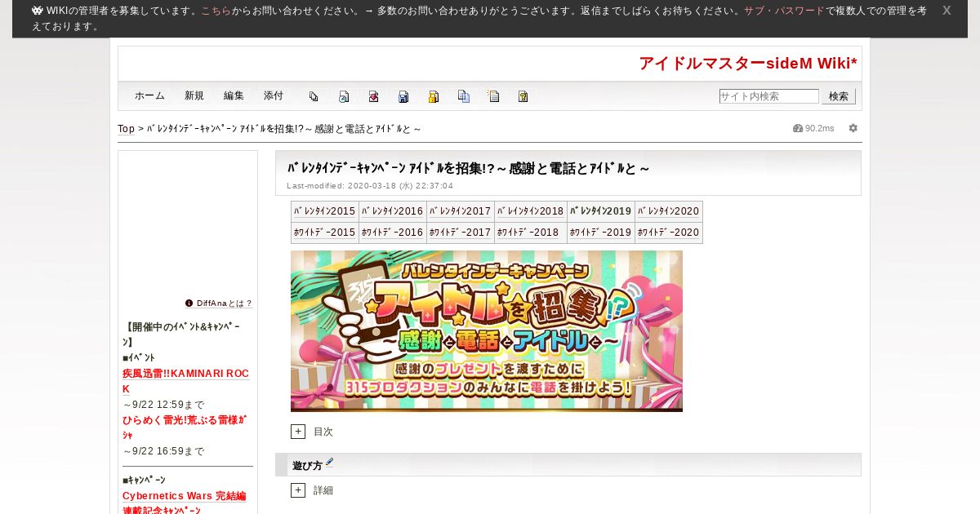The height and width of the screenshot is (514, 980).
Task: Click the 遊び方 section heading
Action: [x=307, y=466]
